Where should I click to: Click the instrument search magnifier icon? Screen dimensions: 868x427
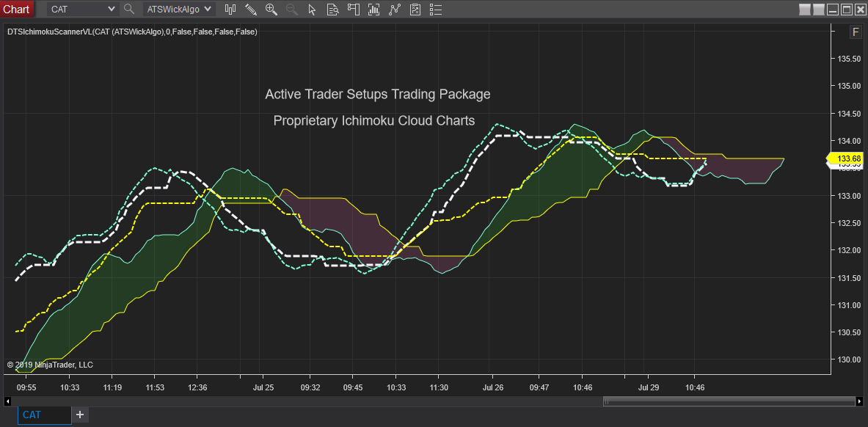(129, 9)
